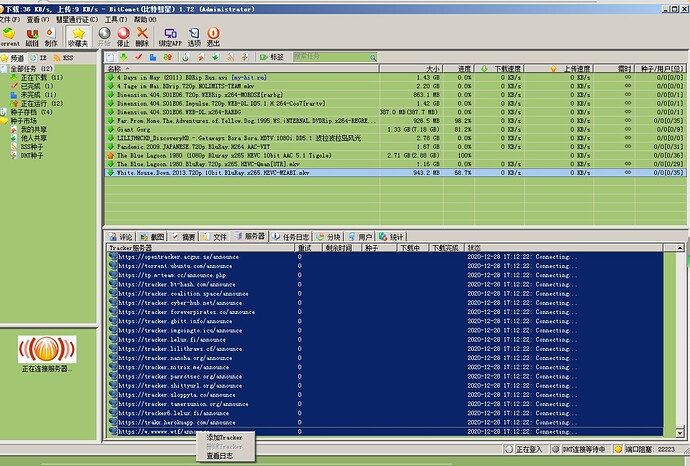Click the 磁链 magnet toolbar icon
This screenshot has height=466, width=690.
pos(32,37)
